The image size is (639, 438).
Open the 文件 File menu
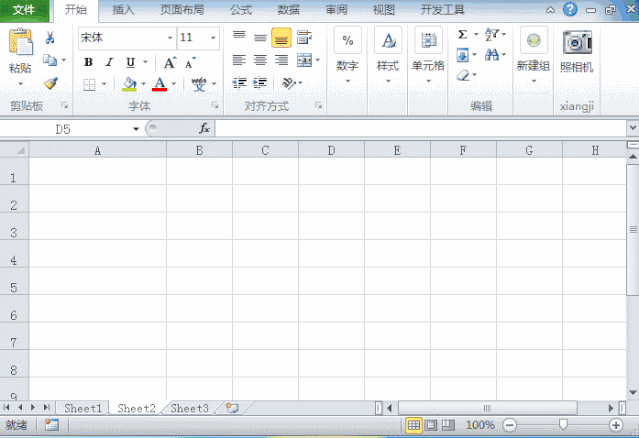[24, 10]
